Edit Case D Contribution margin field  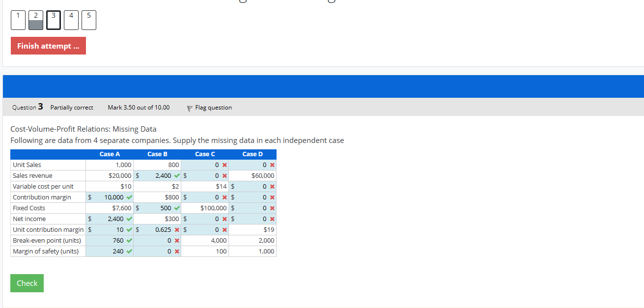pyautogui.click(x=252, y=197)
